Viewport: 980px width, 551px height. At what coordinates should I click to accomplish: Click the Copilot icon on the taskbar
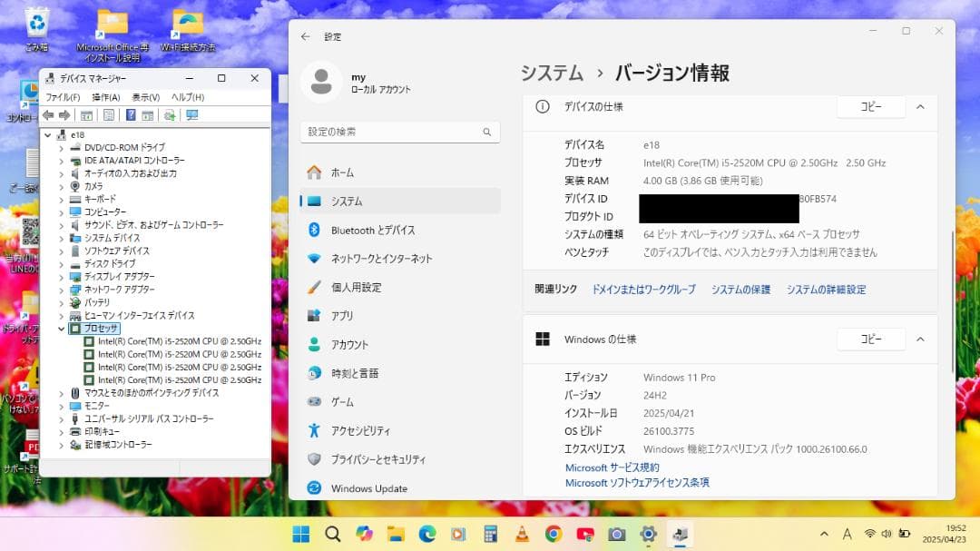point(364,536)
